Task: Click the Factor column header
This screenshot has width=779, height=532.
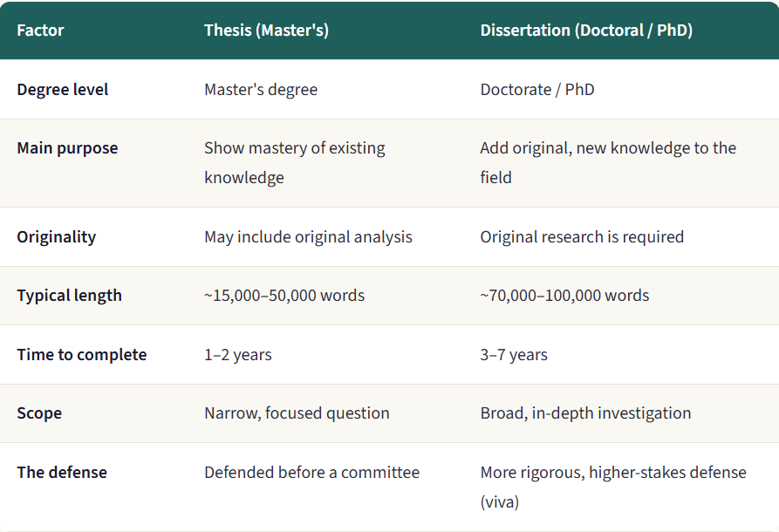Action: point(40,31)
